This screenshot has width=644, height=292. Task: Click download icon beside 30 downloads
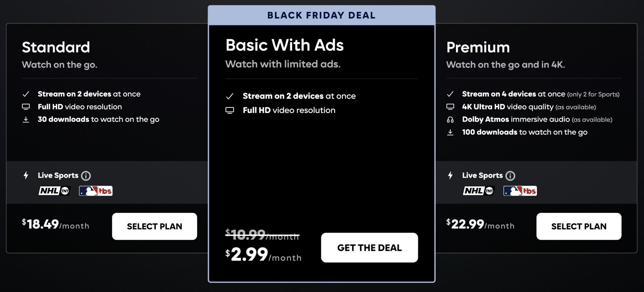pyautogui.click(x=26, y=120)
